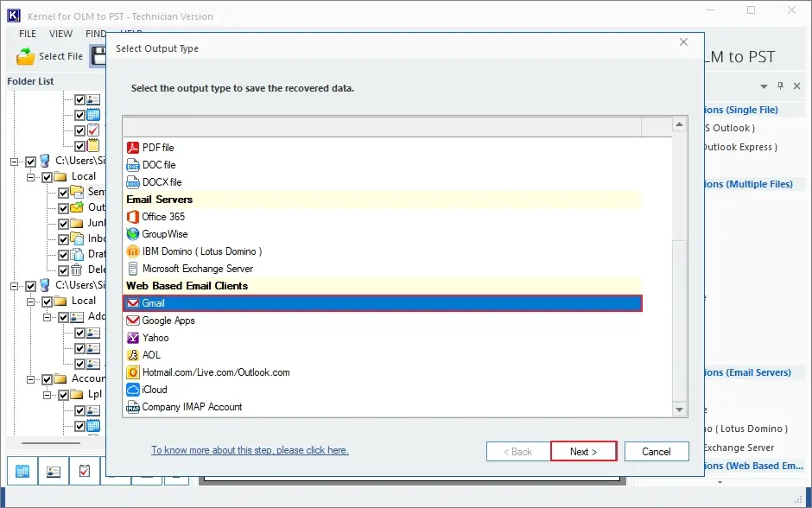Toggle the Drafts folder checkbox
The width and height of the screenshot is (812, 508).
64,255
